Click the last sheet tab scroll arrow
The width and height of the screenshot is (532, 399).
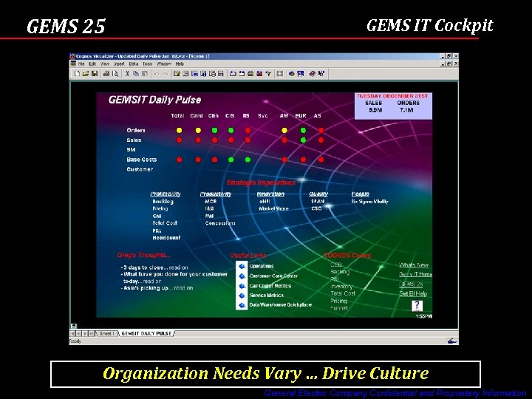(x=91, y=333)
